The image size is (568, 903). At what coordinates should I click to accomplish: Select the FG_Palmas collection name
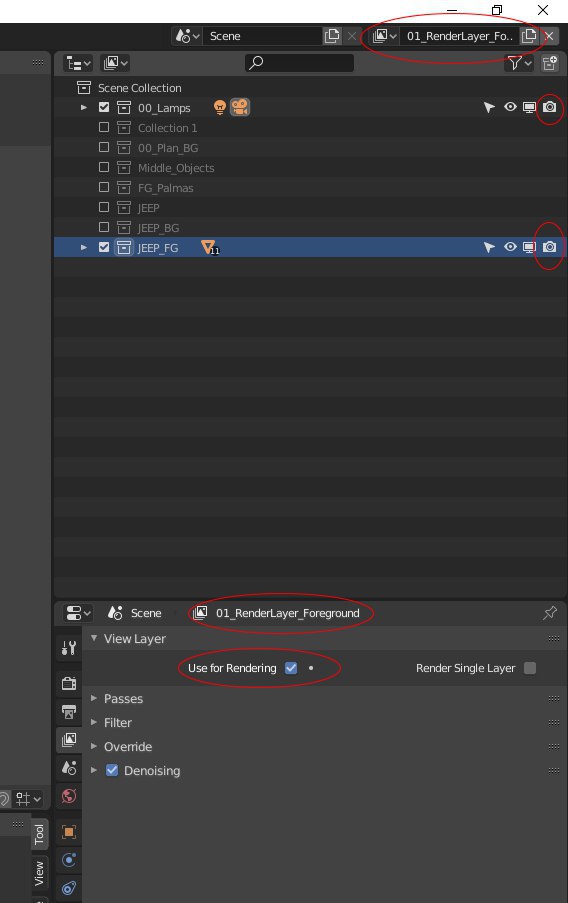click(166, 188)
